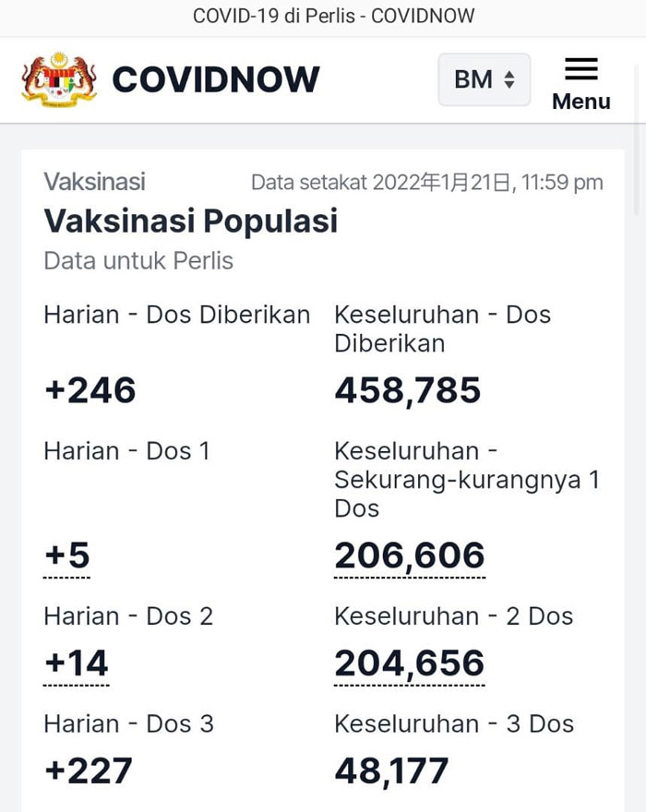Click the Menu label text
This screenshot has width=646, height=812.
[x=580, y=101]
